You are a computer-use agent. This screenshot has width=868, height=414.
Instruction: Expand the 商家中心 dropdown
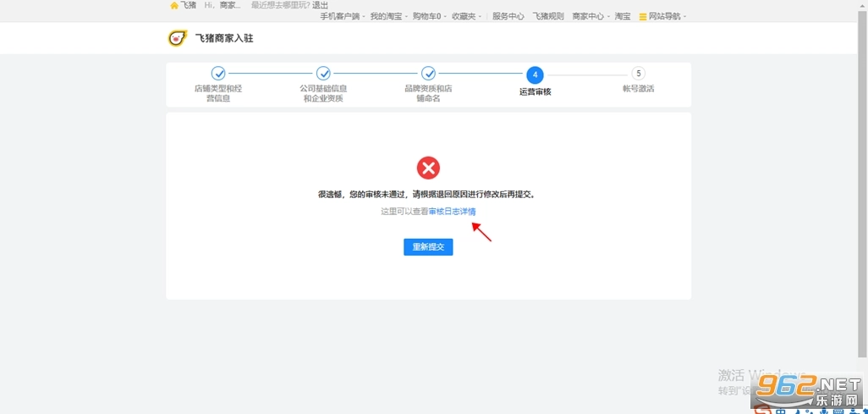[590, 16]
